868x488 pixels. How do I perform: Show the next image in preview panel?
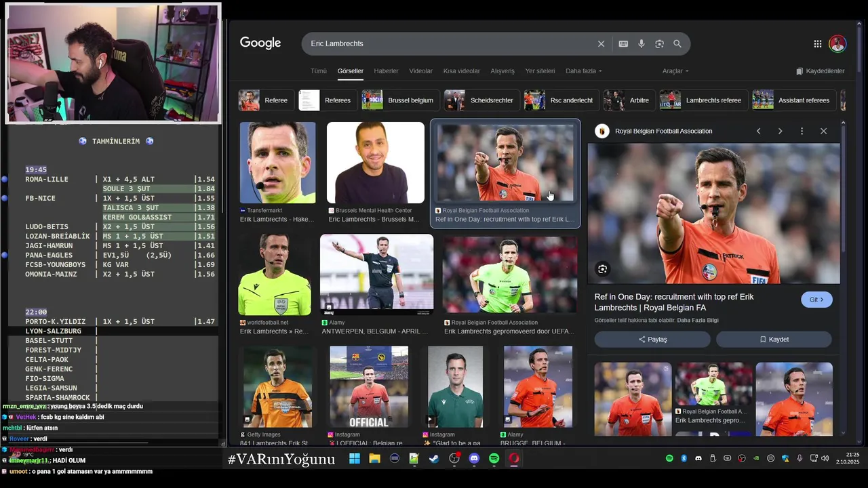[780, 131]
